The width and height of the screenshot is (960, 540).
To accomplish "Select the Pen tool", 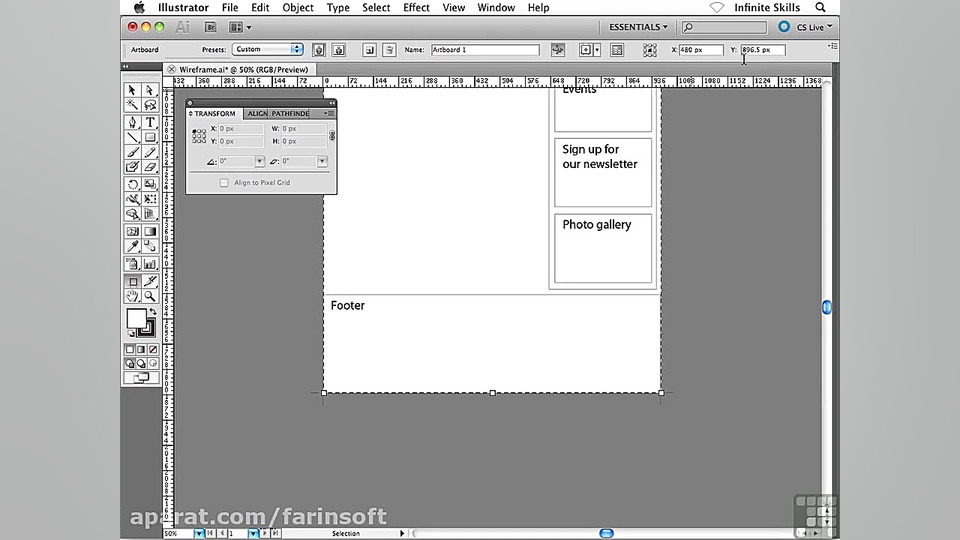I will 132,122.
